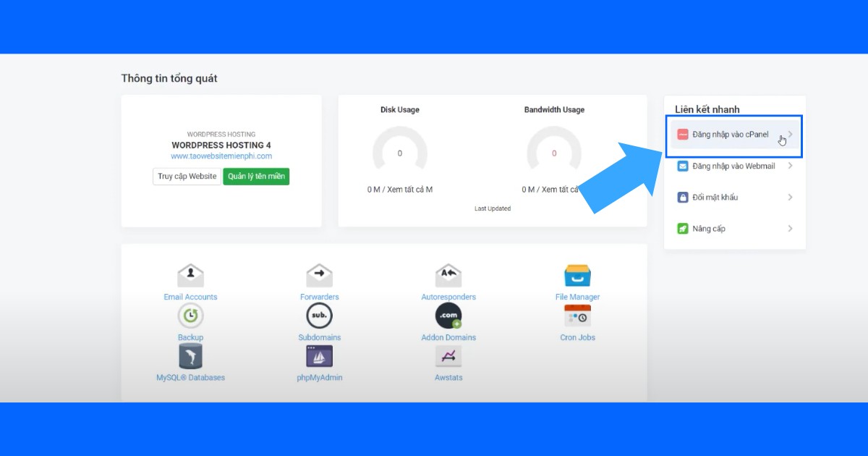Image resolution: width=868 pixels, height=456 pixels.
Task: Click the Subdomains icon
Action: [319, 316]
